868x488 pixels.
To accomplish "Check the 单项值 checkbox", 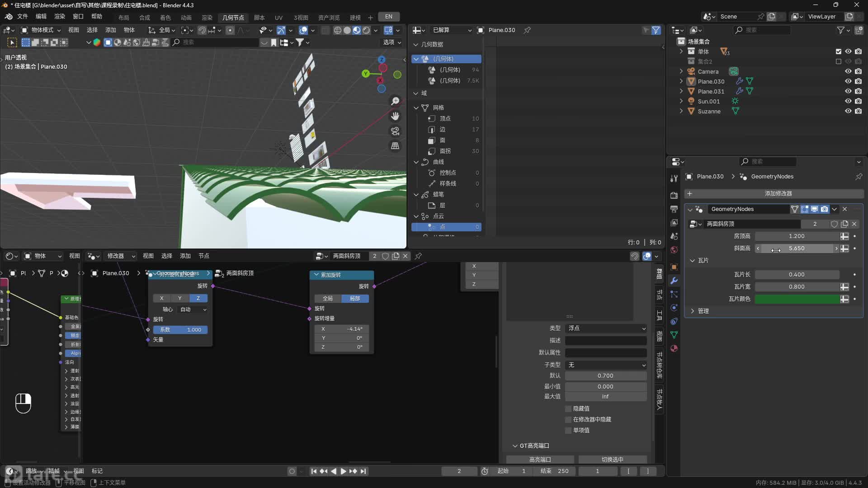I will coord(568,430).
